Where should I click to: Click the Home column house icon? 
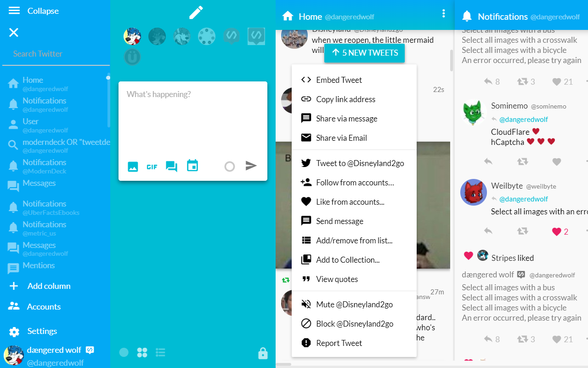coord(288,17)
